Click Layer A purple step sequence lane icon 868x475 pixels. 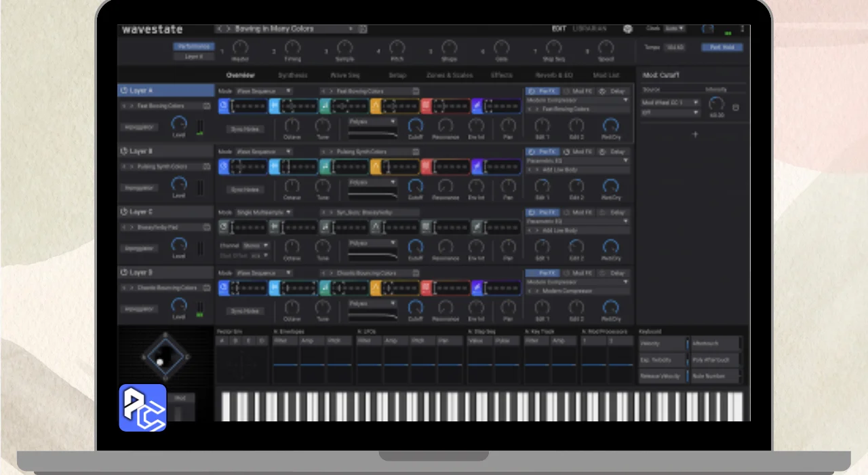(x=477, y=106)
